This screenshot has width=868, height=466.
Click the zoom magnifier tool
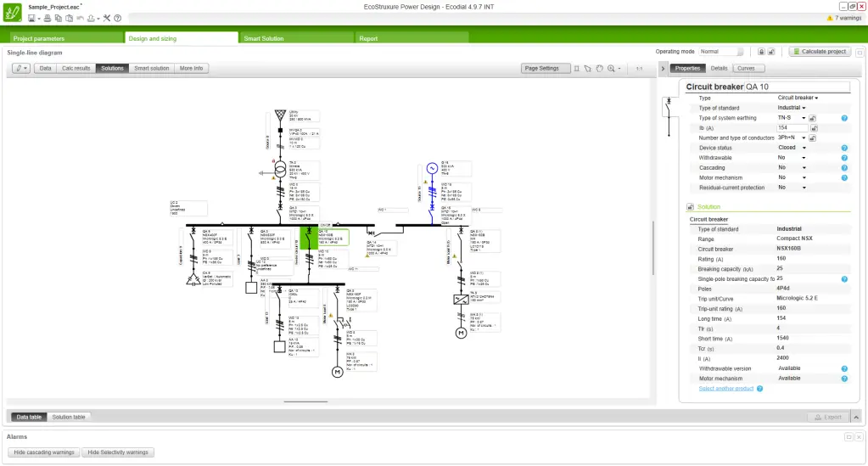click(611, 69)
